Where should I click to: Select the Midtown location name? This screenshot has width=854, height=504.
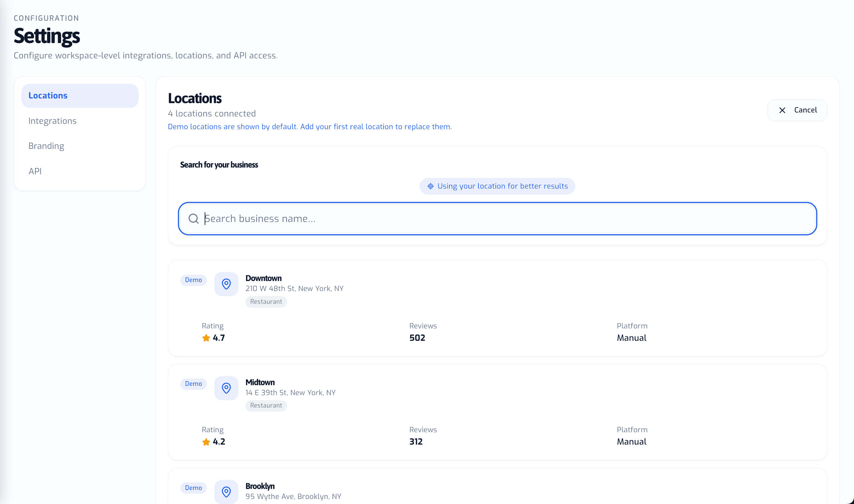(x=260, y=383)
